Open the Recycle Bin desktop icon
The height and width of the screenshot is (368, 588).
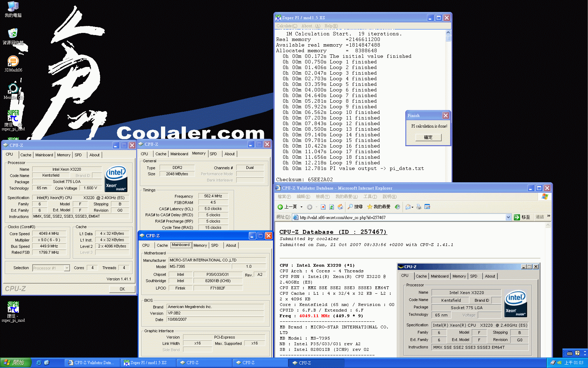pyautogui.click(x=13, y=36)
